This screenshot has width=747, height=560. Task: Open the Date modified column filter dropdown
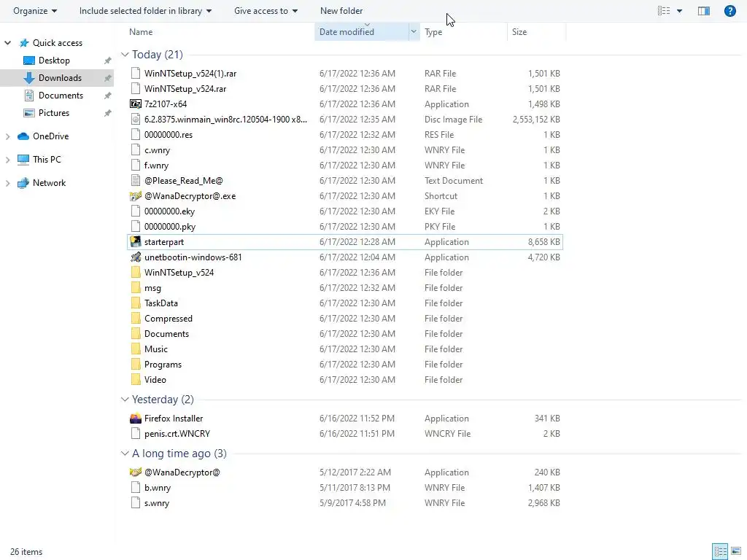[414, 32]
